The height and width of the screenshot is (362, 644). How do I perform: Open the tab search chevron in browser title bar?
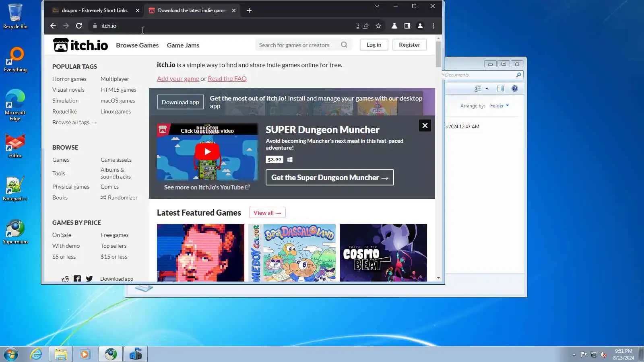tap(377, 6)
